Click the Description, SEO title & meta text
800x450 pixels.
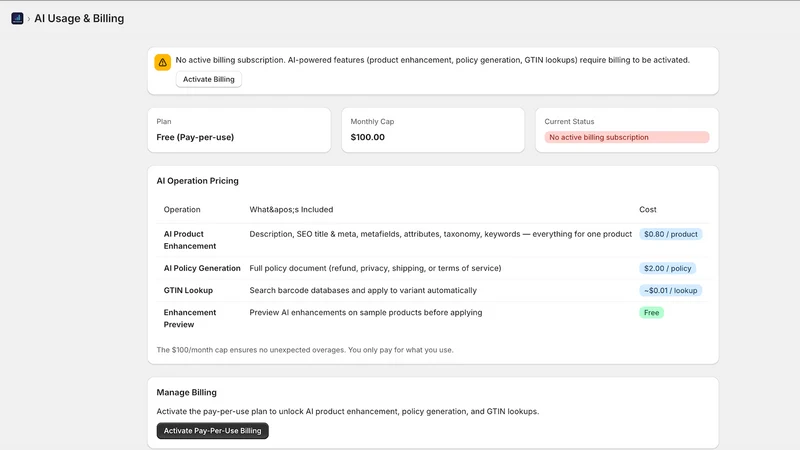tap(440, 234)
